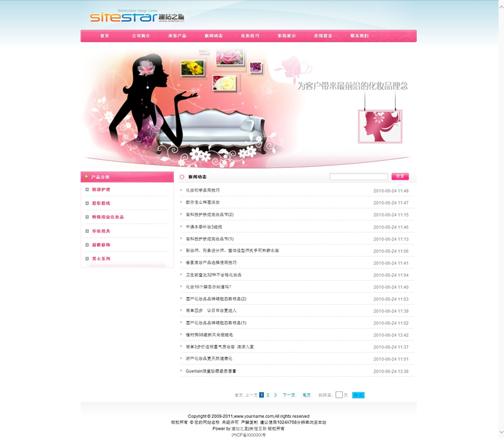The width and height of the screenshot is (504, 438).
Task: Click the square icon next to 化妆用具
Action: coord(87,231)
